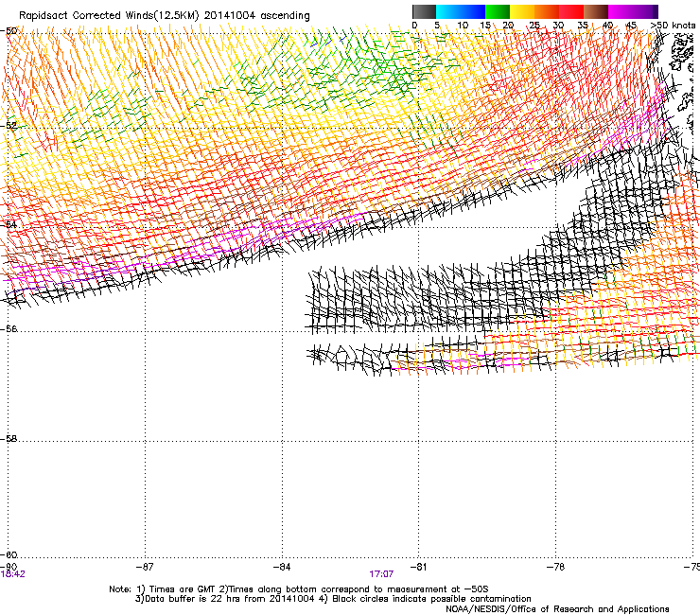Click the Rapidscat Corrected Winds title text
The height and width of the screenshot is (615, 700).
[x=165, y=16]
